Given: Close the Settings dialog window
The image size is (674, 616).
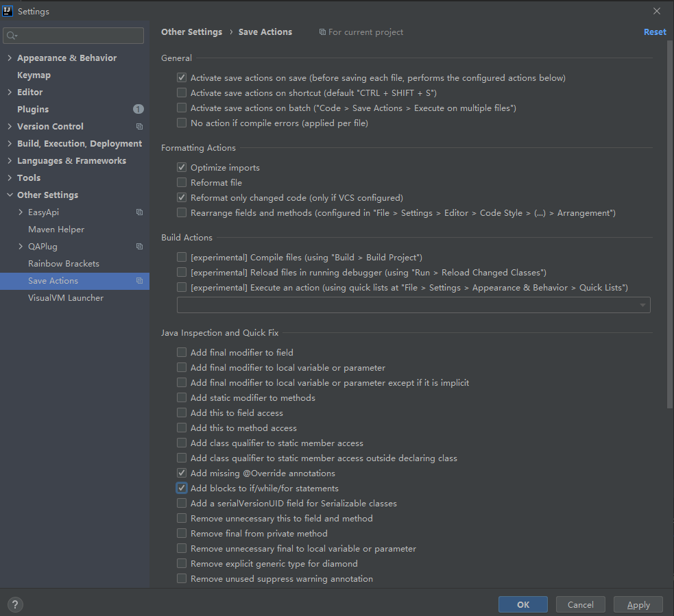Looking at the screenshot, I should coord(656,11).
